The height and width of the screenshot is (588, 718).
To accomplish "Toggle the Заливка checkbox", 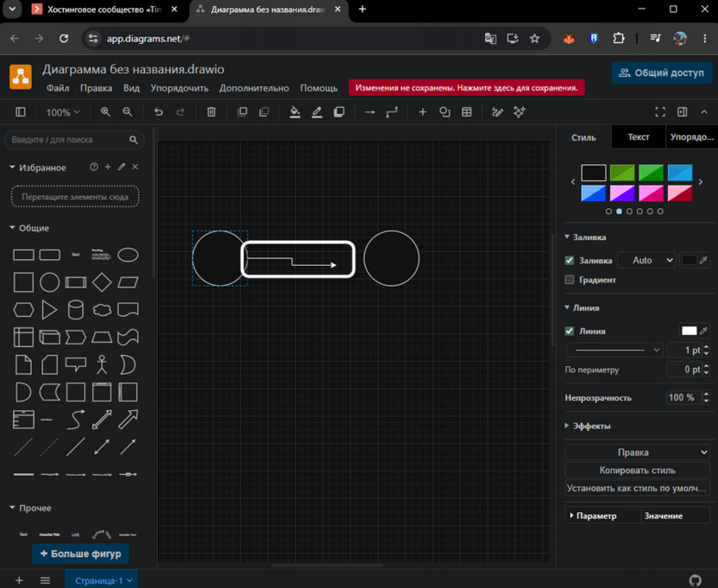I will pos(570,260).
